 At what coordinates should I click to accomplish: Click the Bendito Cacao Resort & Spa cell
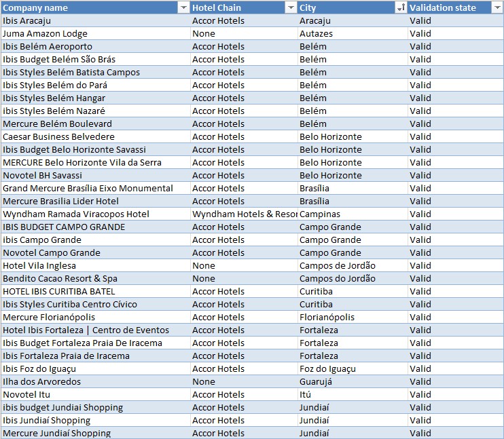pyautogui.click(x=60, y=278)
